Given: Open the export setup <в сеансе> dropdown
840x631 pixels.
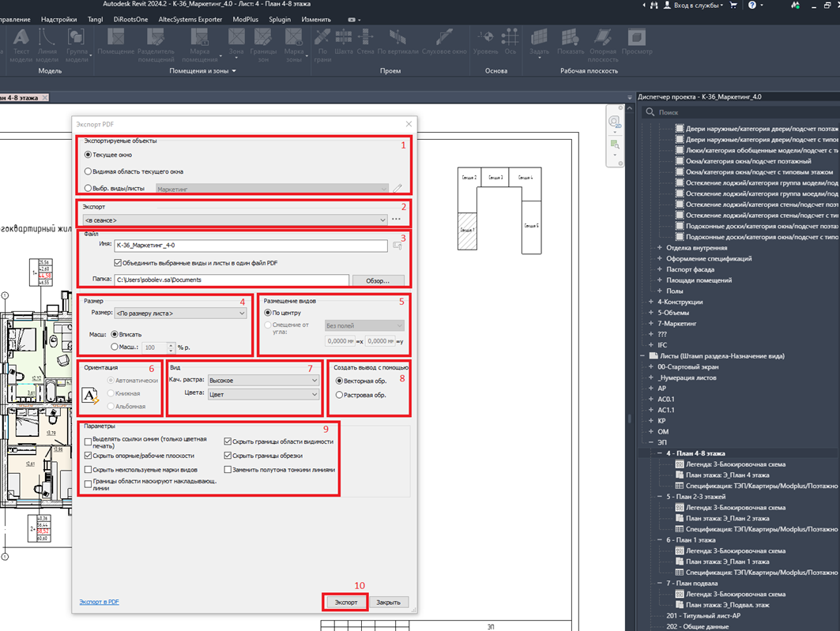Looking at the screenshot, I should pyautogui.click(x=235, y=220).
